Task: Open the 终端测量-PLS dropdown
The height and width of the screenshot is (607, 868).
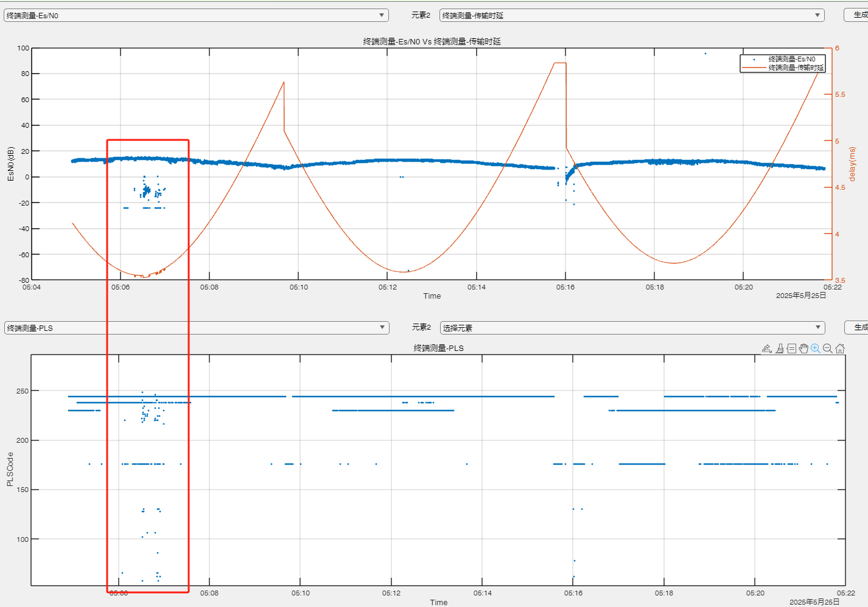Action: tap(196, 328)
